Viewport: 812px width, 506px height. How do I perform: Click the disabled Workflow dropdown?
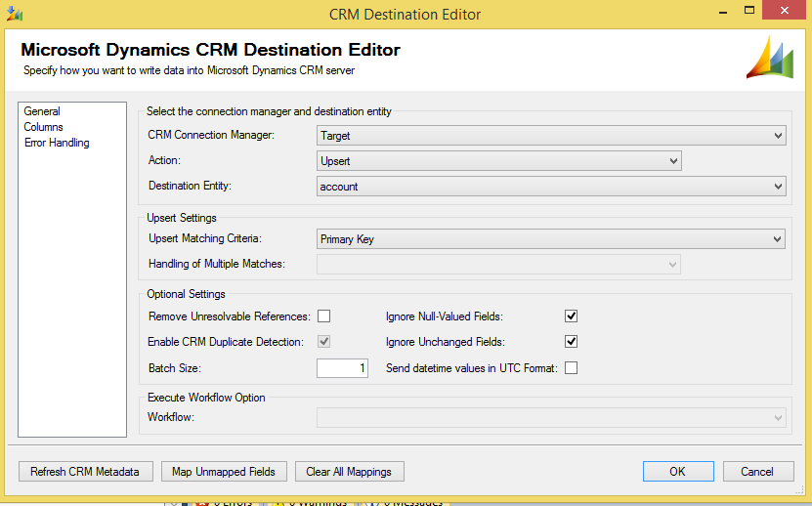tap(551, 417)
